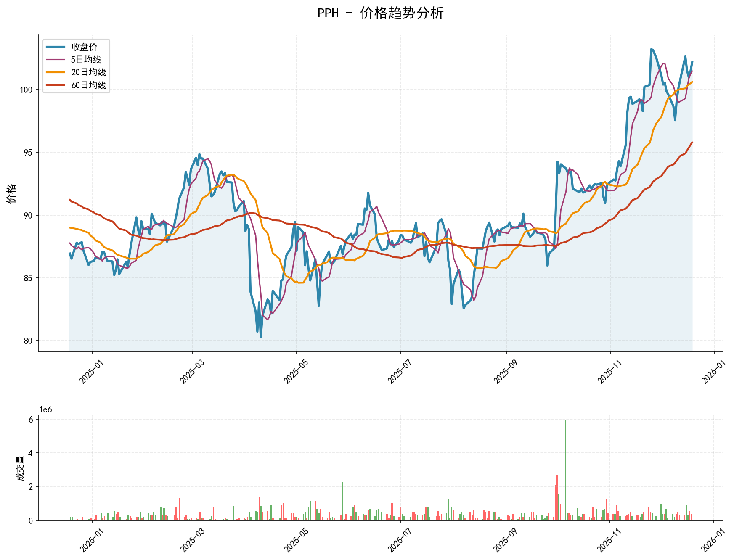Click the blue line swatch beside 收盘价
The image size is (734, 560).
coord(56,47)
